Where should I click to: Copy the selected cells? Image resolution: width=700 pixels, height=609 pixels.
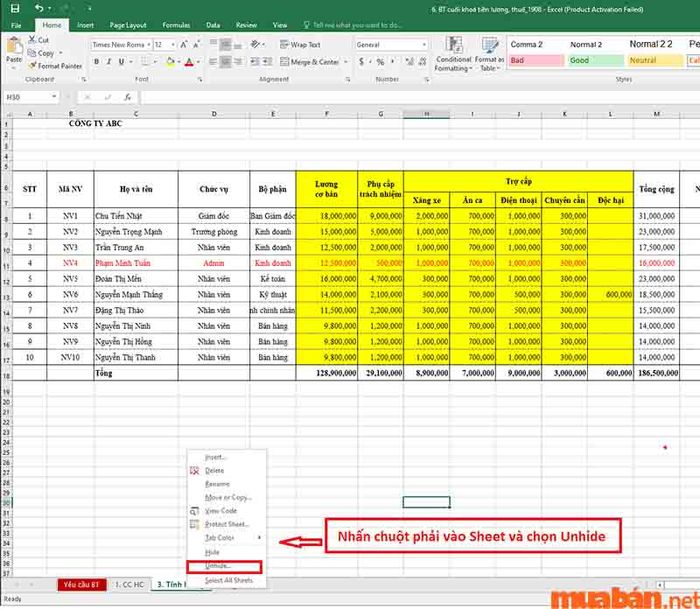41,53
